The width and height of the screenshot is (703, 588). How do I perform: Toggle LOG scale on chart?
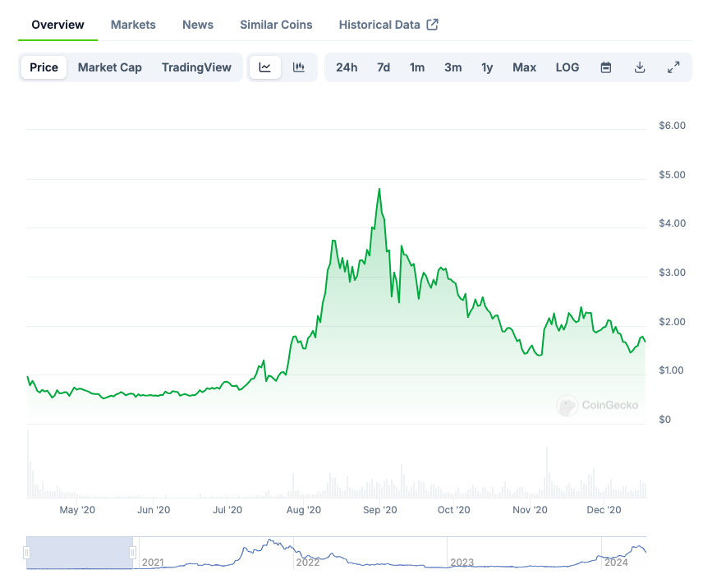[x=567, y=67]
